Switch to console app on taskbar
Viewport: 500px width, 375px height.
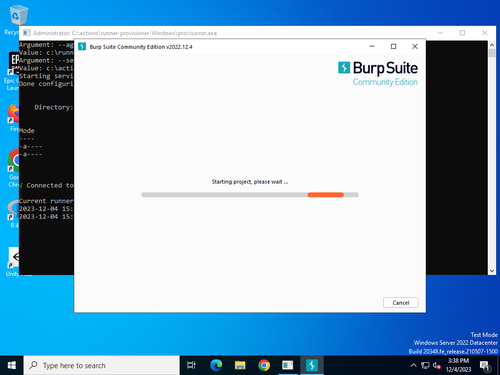[288, 366]
